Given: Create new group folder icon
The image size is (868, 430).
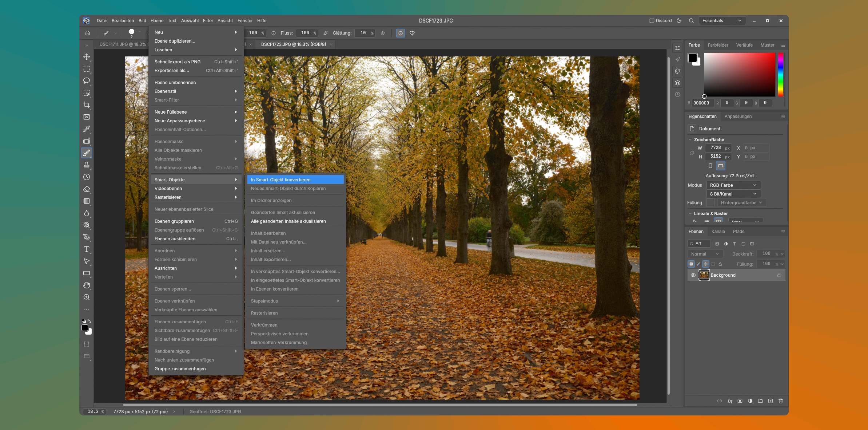Looking at the screenshot, I should coord(760,401).
